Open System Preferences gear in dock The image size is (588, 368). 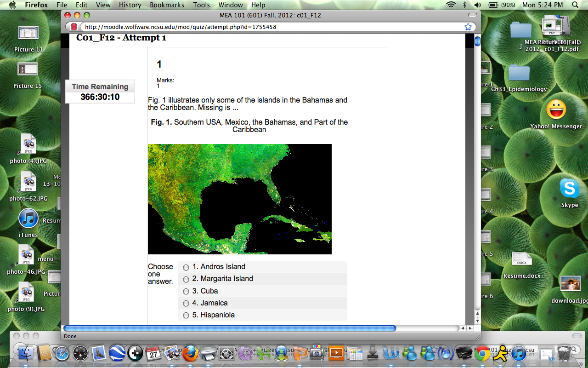(x=226, y=353)
